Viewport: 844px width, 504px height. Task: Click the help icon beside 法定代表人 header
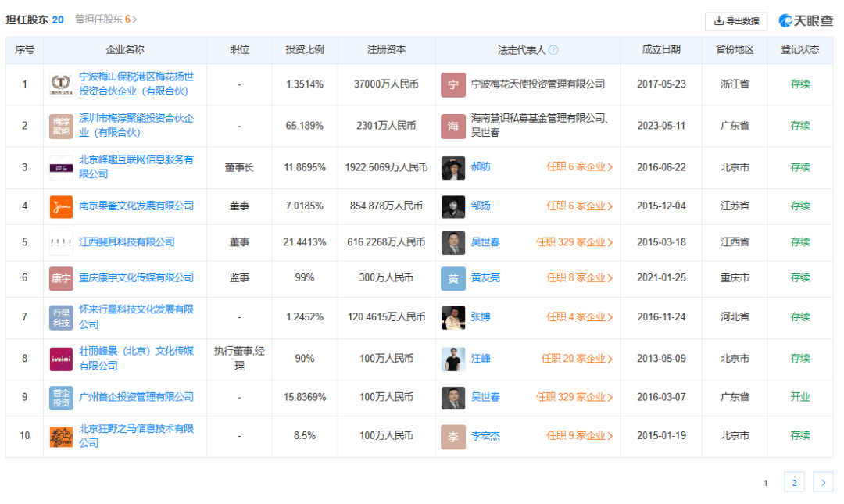click(x=553, y=50)
